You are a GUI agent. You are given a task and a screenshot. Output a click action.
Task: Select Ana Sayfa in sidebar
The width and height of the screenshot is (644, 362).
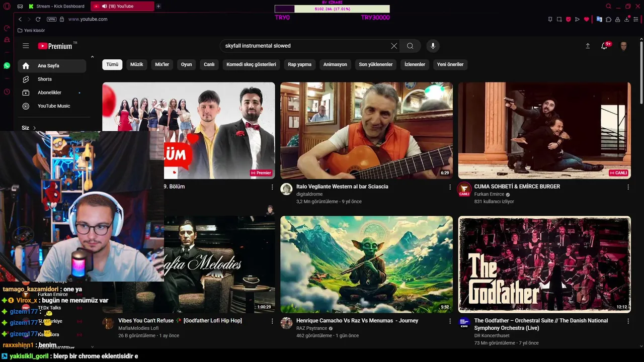tap(52, 66)
